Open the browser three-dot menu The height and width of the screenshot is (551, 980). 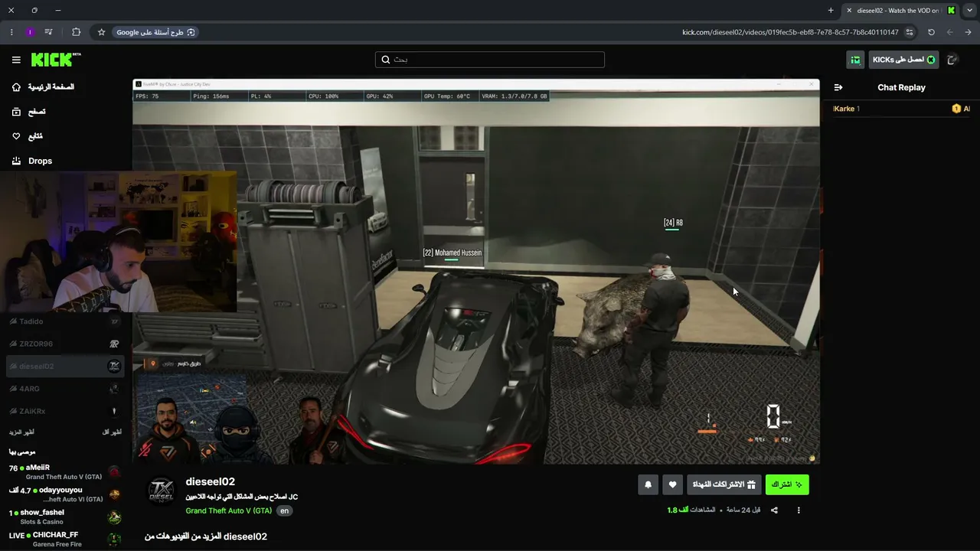click(x=11, y=32)
